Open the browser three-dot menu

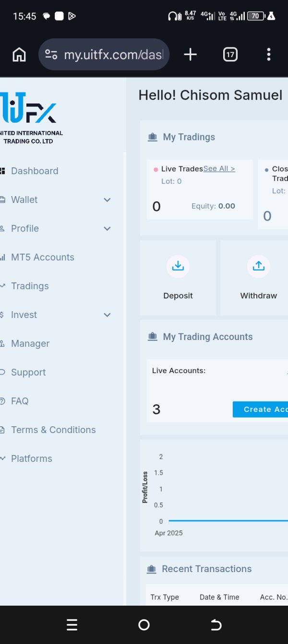pos(269,55)
